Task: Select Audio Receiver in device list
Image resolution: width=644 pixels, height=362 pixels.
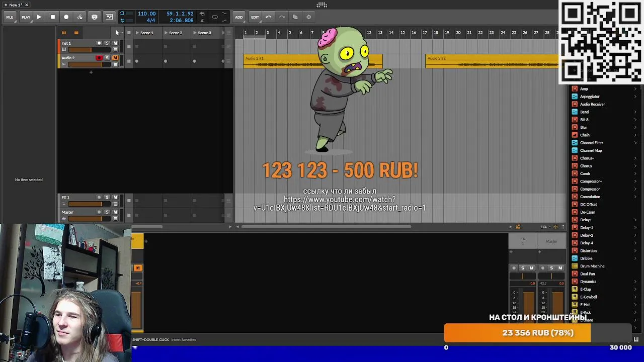Action: click(x=592, y=104)
